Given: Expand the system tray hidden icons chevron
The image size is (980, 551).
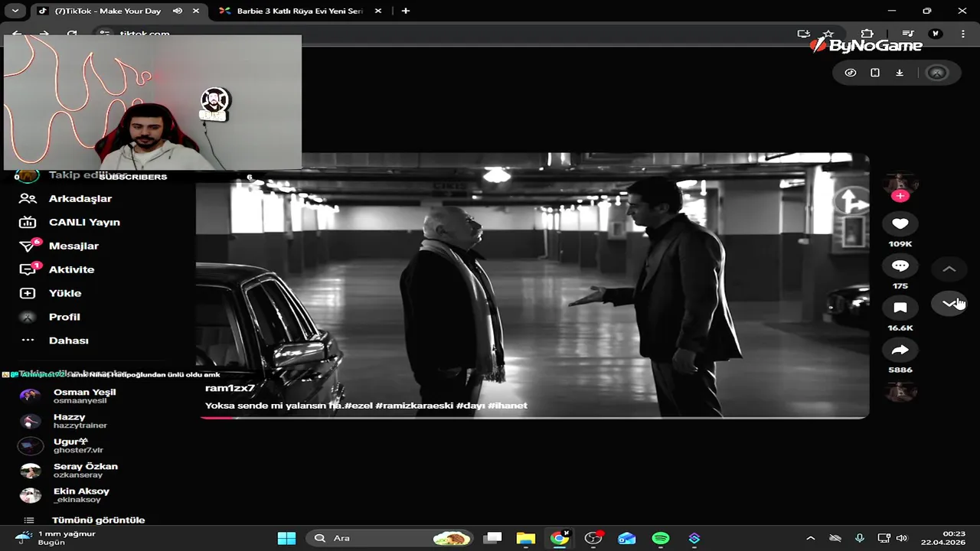Looking at the screenshot, I should [x=811, y=538].
